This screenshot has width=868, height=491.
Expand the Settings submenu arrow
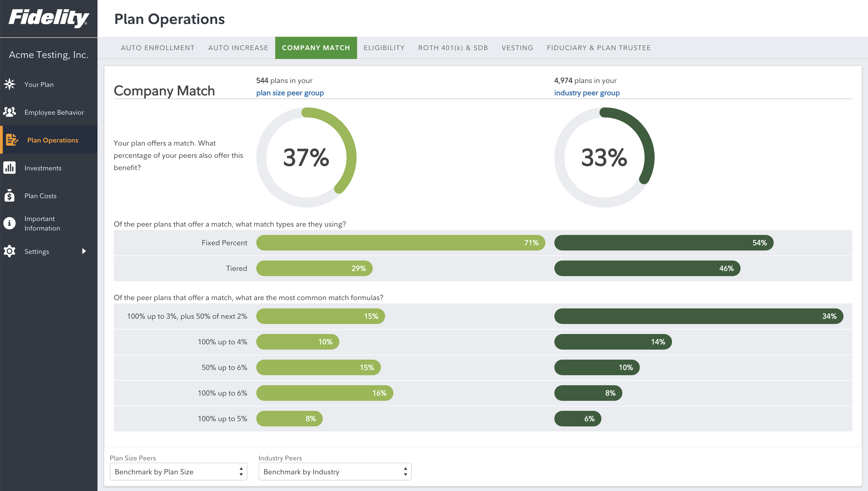coord(84,251)
